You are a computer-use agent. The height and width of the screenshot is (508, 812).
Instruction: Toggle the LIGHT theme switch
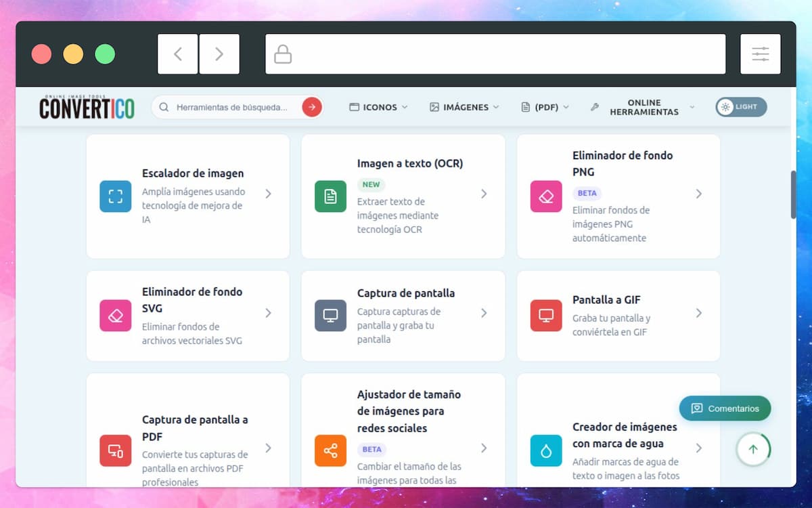tap(740, 106)
